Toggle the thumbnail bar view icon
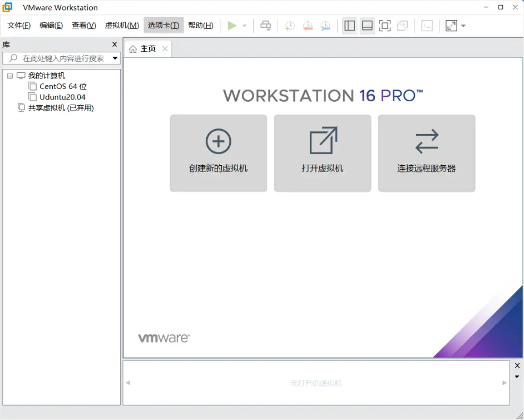524x420 pixels. (367, 26)
